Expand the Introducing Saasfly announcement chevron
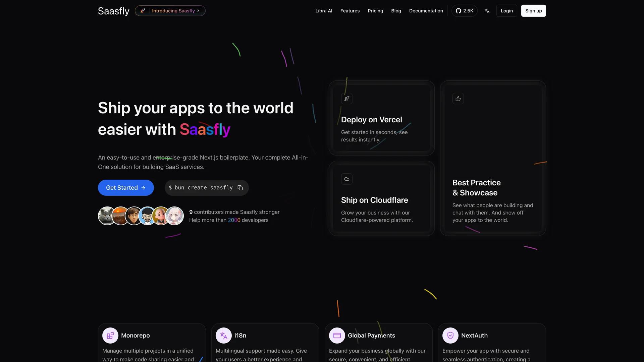 tap(199, 10)
